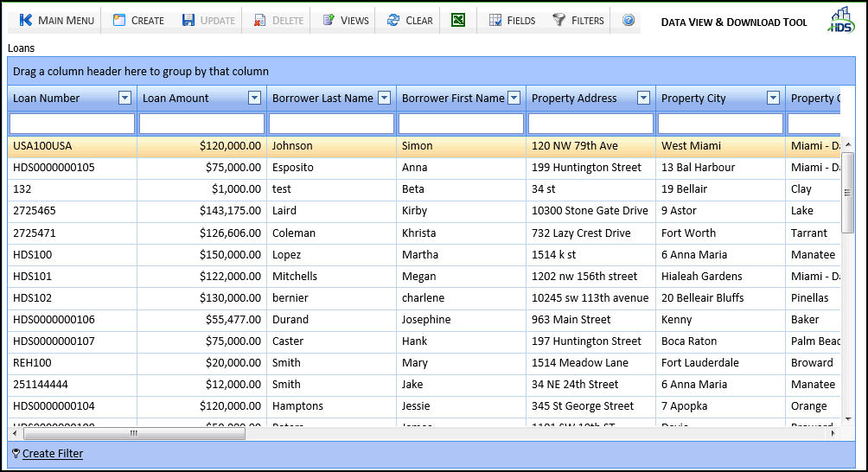Open Loan Number column filter dropdown

point(125,98)
